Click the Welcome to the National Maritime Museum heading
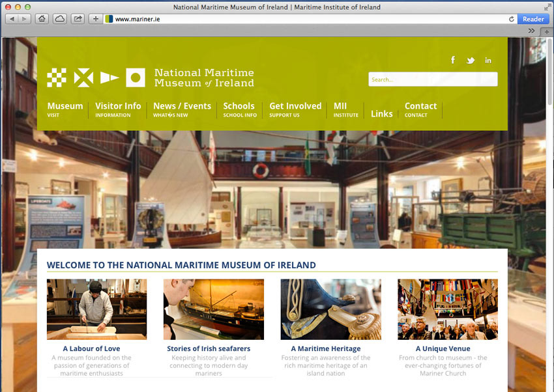The image size is (554, 392). pos(181,265)
